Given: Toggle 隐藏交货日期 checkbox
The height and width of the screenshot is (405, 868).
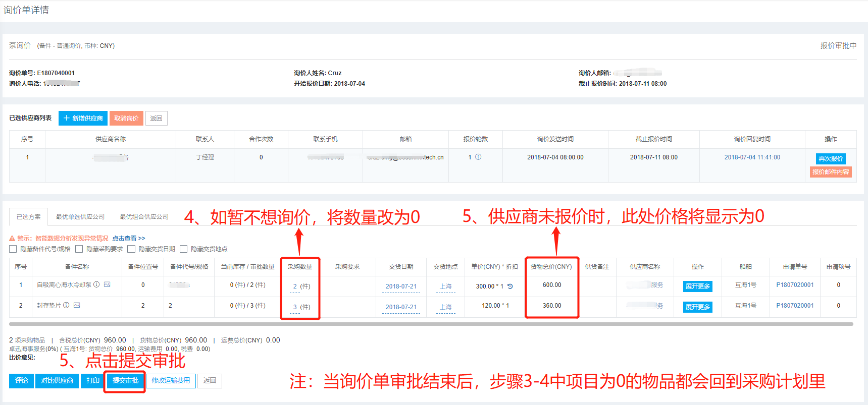Looking at the screenshot, I should coord(131,249).
